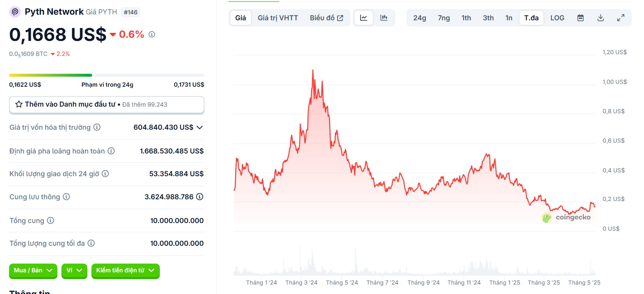The height and width of the screenshot is (294, 644).
Task: Open Kiếm tiền điện tử dropdown
Action: [x=126, y=271]
